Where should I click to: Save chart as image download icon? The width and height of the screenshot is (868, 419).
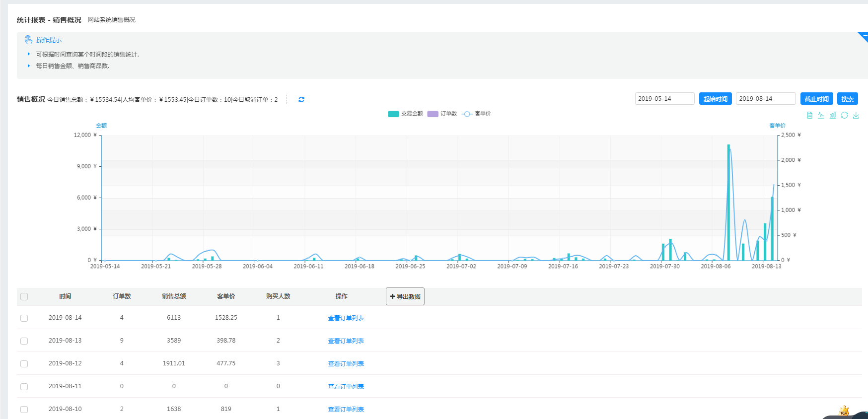tap(856, 115)
